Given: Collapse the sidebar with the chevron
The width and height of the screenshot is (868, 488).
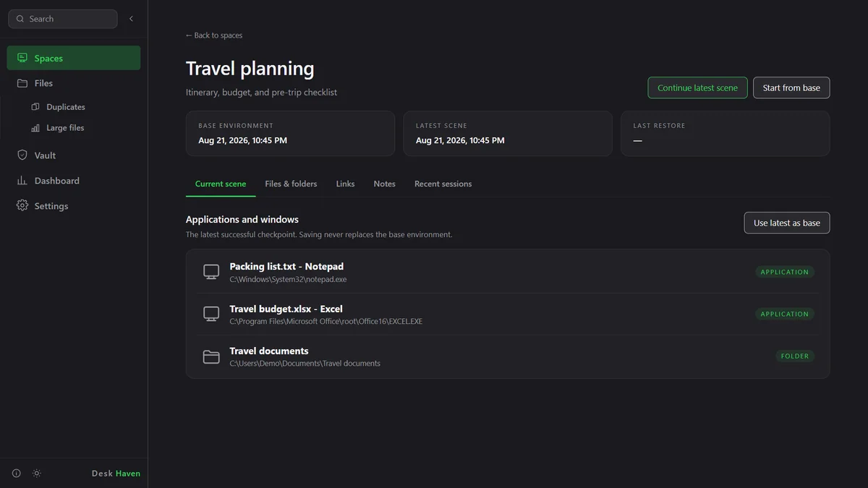Looking at the screenshot, I should click(x=131, y=19).
